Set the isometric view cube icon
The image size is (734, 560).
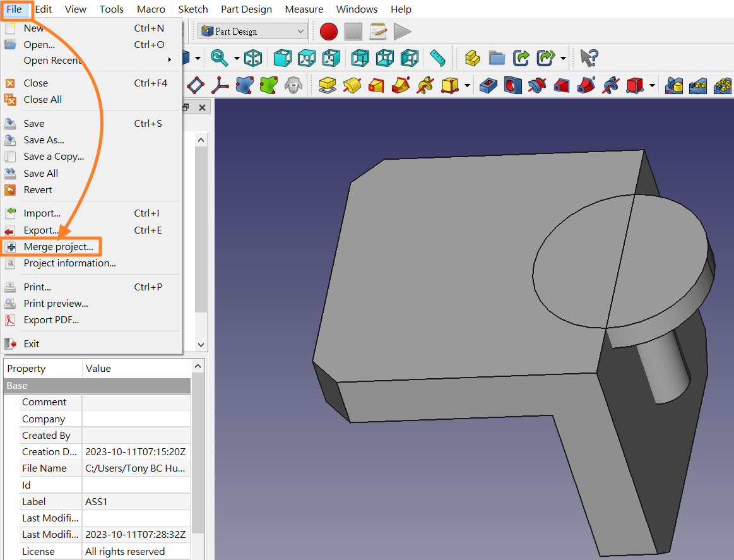click(253, 58)
